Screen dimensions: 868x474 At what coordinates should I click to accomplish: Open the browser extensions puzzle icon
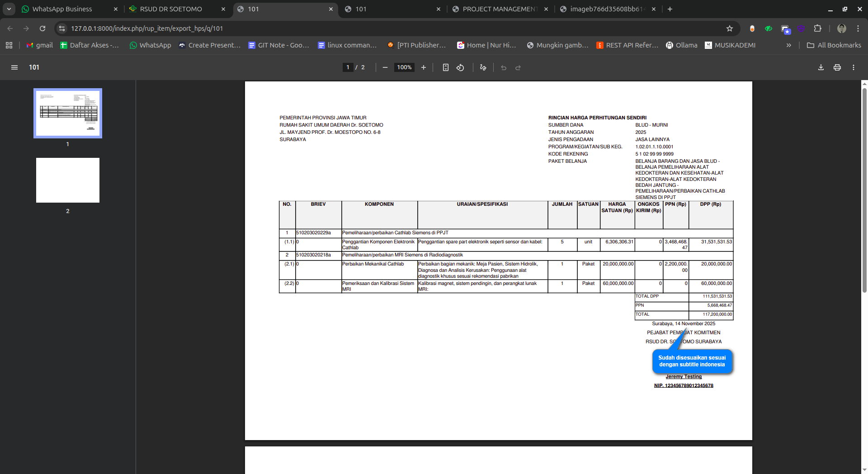pos(817,28)
